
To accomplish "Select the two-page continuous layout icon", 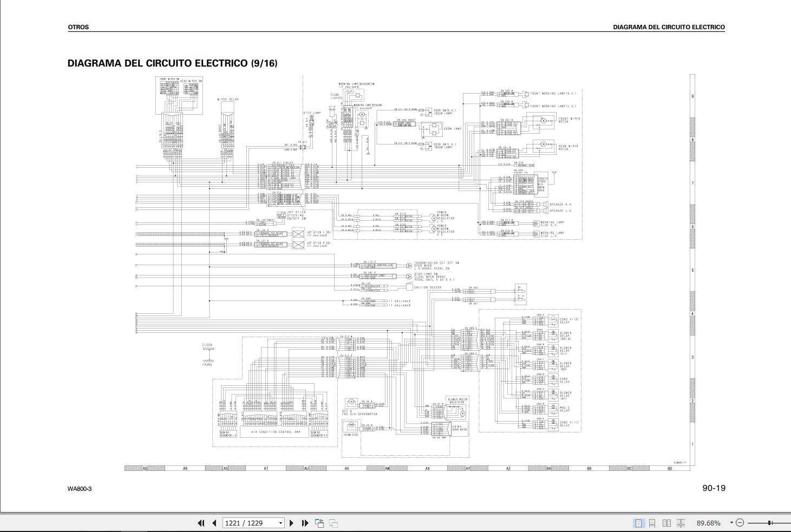I will (x=681, y=523).
